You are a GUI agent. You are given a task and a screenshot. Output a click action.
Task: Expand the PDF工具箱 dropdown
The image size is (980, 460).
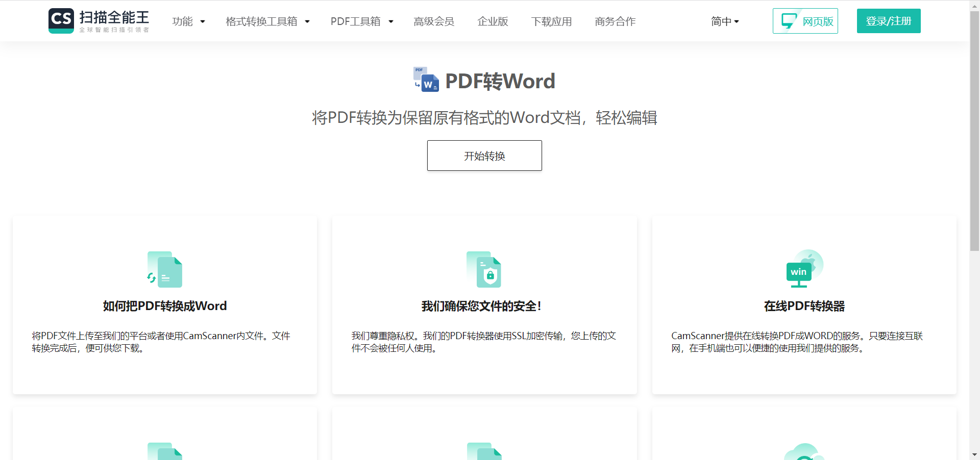361,21
